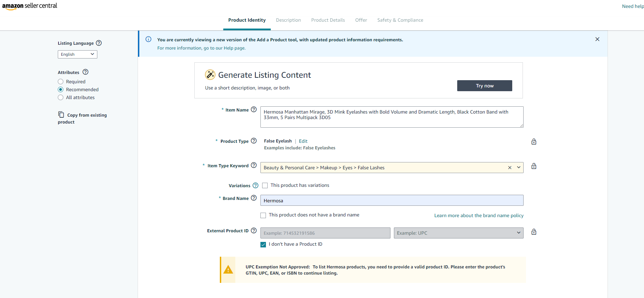Open Learn more about the brand name policy
The width and height of the screenshot is (644, 298).
[479, 215]
